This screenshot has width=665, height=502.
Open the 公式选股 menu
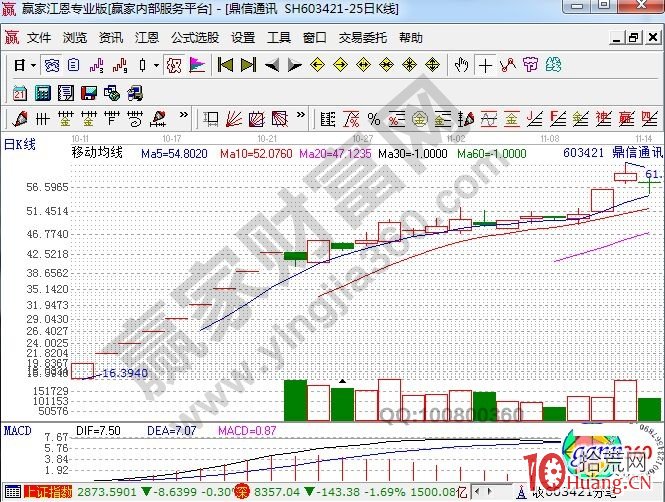click(x=195, y=38)
